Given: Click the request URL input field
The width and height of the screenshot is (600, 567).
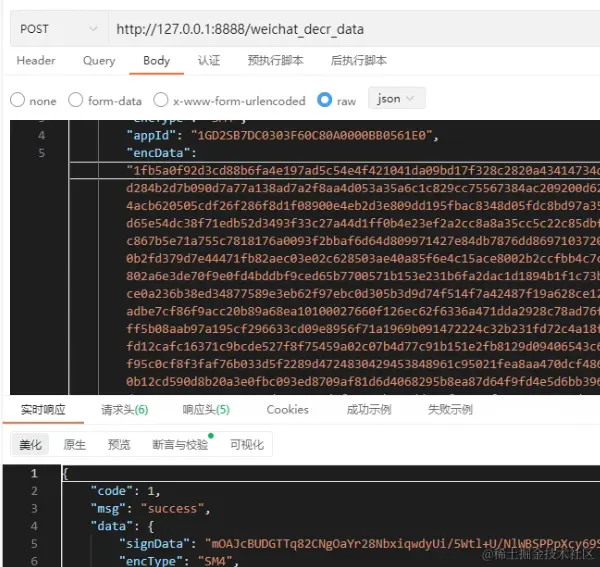Looking at the screenshot, I should click(354, 29).
